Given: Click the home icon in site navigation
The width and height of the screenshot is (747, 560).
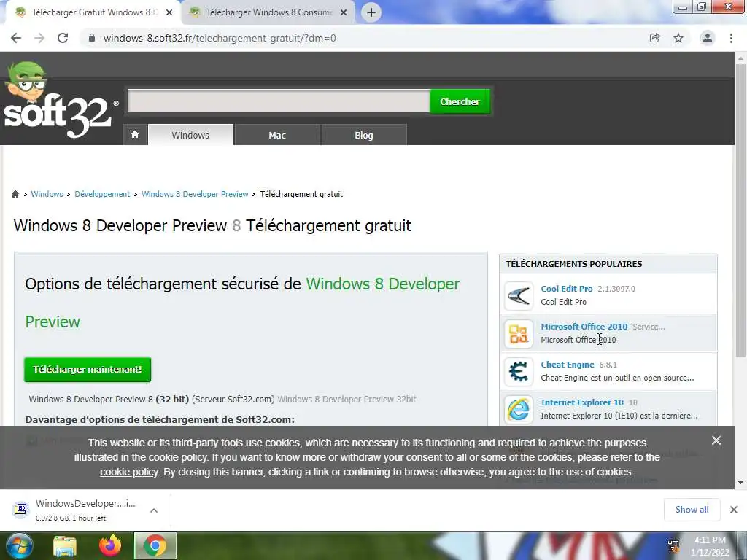Looking at the screenshot, I should [x=135, y=134].
